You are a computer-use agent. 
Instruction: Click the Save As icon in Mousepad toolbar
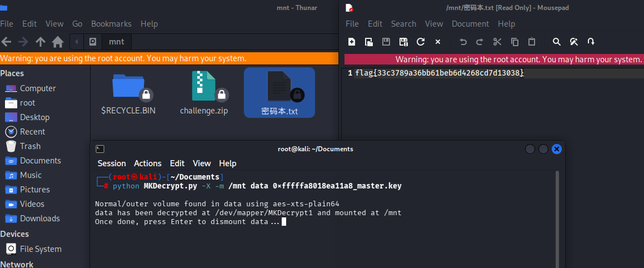coord(403,42)
